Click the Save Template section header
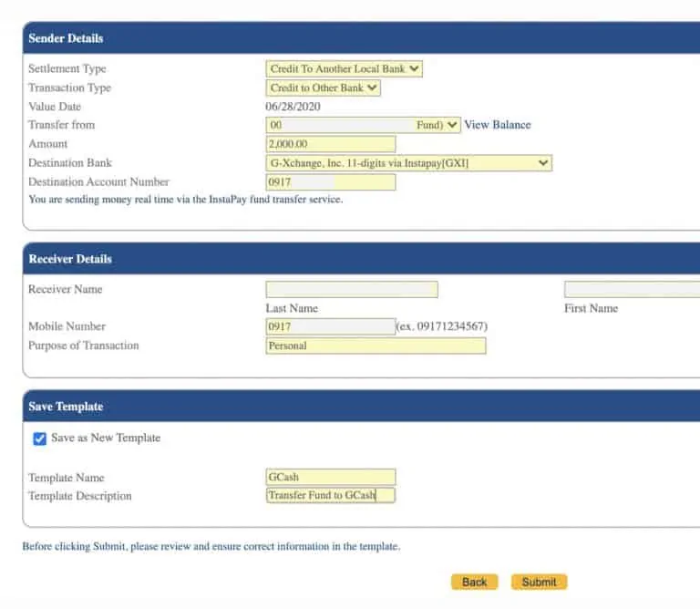The height and width of the screenshot is (609, 700). (66, 407)
